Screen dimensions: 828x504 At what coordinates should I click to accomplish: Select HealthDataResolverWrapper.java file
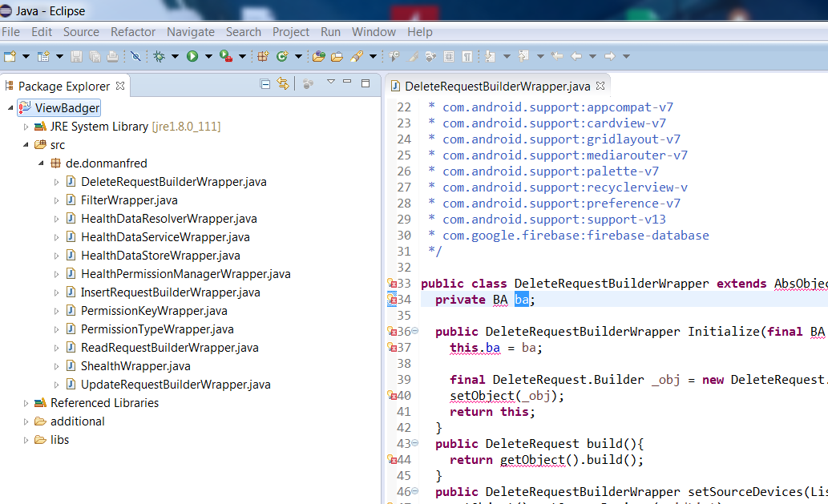[169, 219]
